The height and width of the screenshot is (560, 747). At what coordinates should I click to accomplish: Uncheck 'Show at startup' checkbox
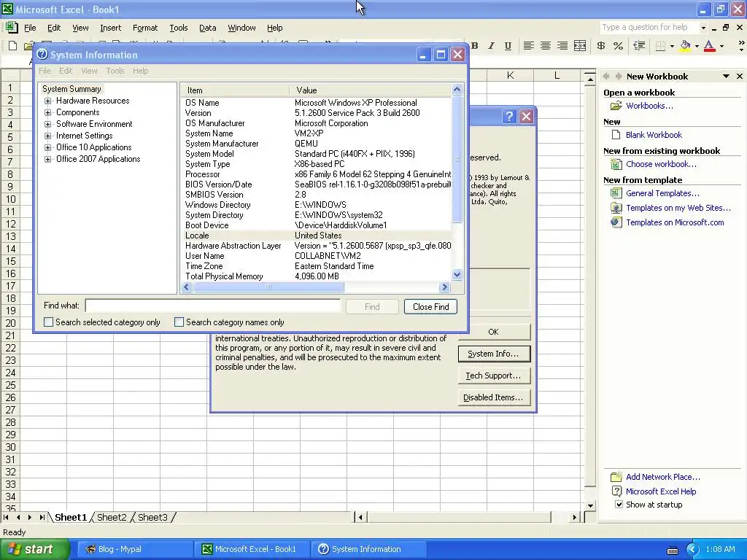coord(619,505)
